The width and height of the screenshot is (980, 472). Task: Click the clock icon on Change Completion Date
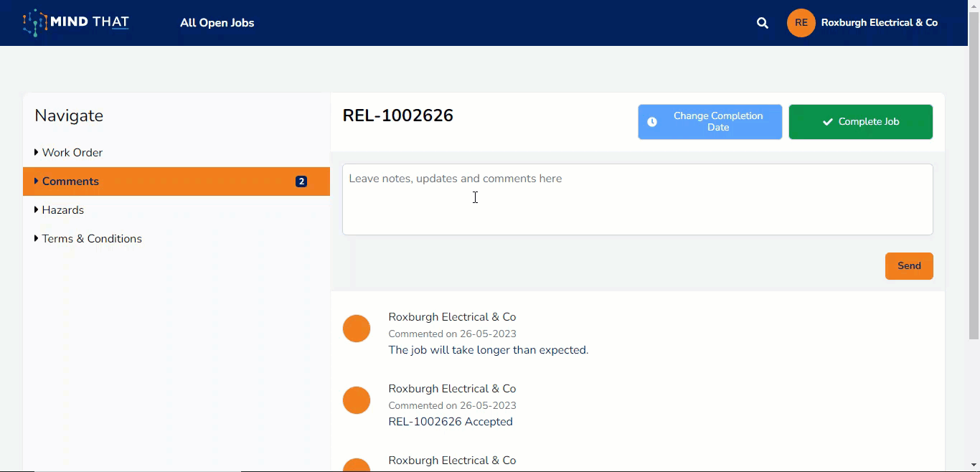[x=652, y=122]
